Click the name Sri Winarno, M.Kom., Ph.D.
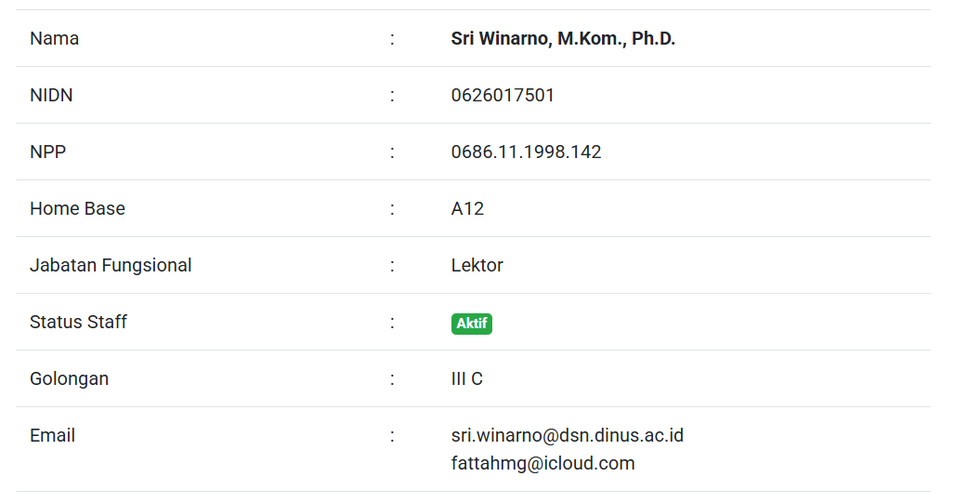Viewport: 980px width, 503px height. click(563, 39)
